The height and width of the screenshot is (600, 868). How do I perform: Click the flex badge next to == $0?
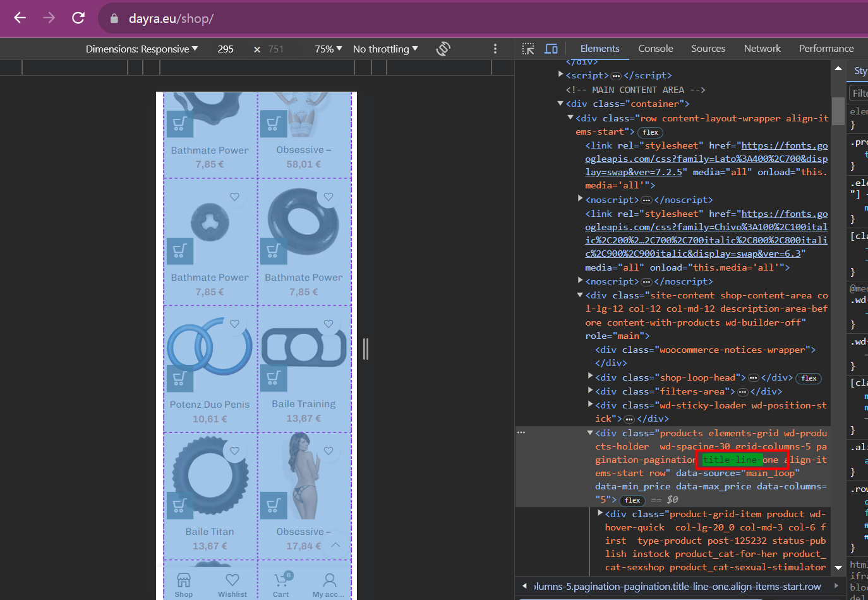pyautogui.click(x=632, y=500)
